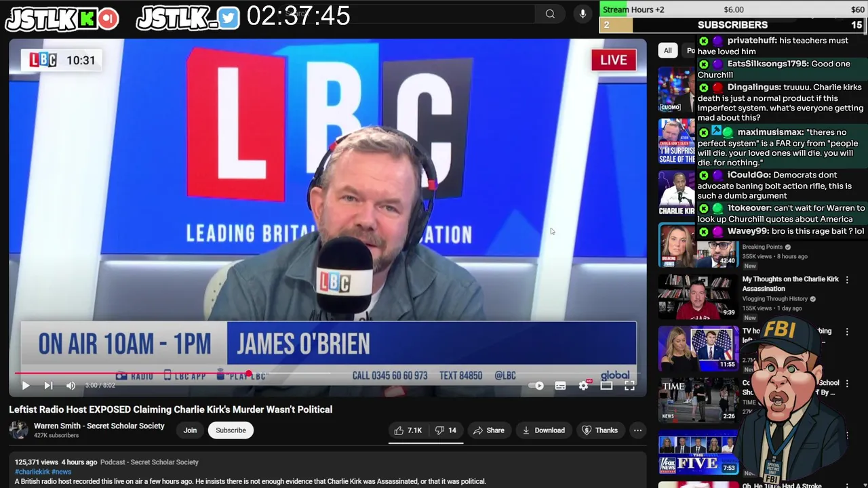
Task: Open TIME News 2:26 video thumbnail
Action: click(698, 400)
